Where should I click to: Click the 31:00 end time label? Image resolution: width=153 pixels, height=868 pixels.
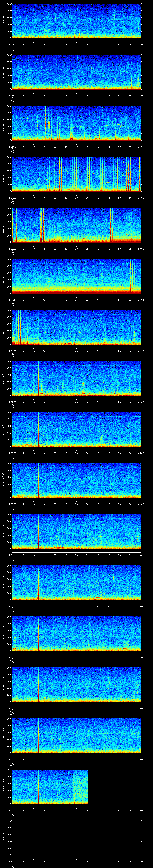(141, 351)
